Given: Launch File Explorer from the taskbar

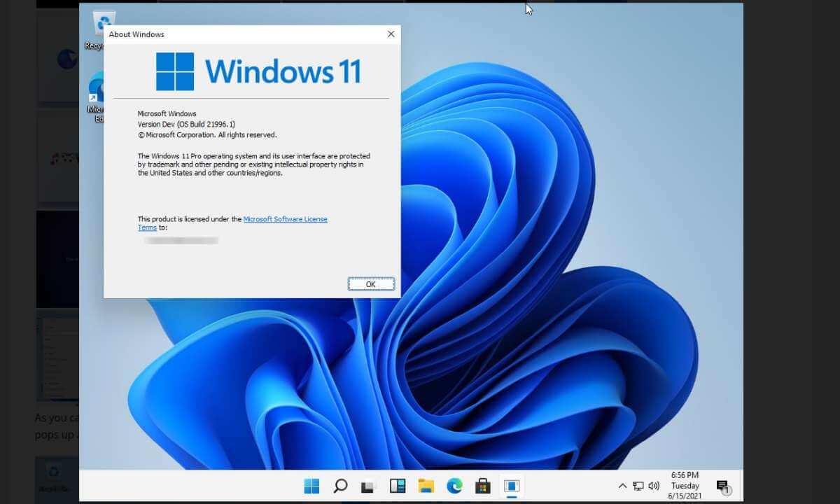Looking at the screenshot, I should click(x=426, y=486).
